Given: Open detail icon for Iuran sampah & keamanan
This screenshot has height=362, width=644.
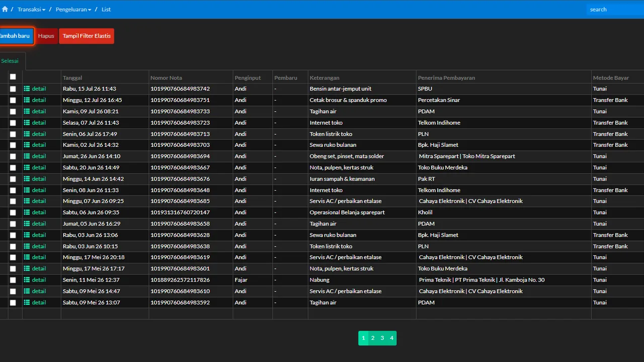Looking at the screenshot, I should tap(27, 179).
